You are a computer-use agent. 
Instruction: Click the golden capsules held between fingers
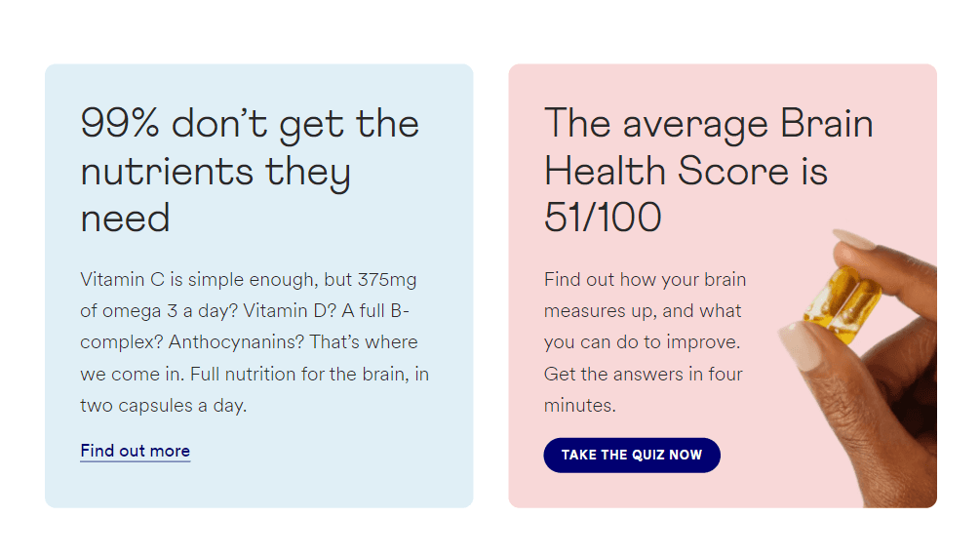tap(843, 303)
